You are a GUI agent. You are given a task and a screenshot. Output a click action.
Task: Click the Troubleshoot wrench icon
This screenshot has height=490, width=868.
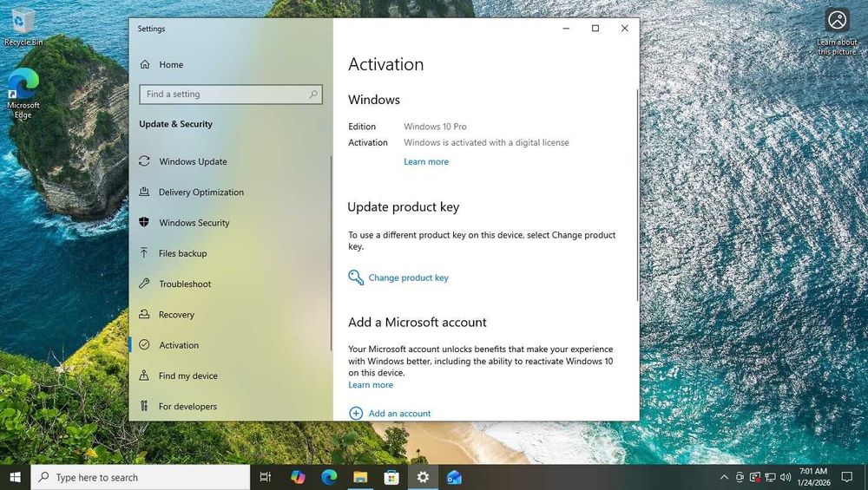(144, 284)
